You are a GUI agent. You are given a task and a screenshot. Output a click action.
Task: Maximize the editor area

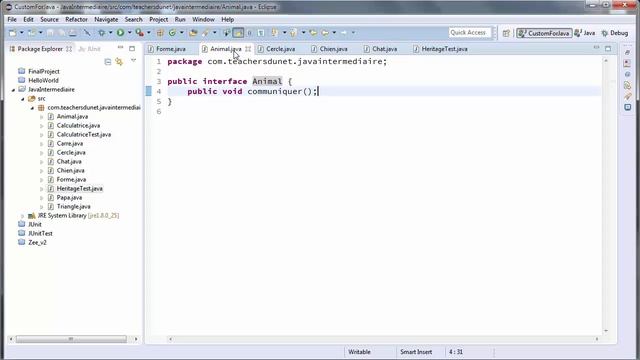(x=608, y=49)
